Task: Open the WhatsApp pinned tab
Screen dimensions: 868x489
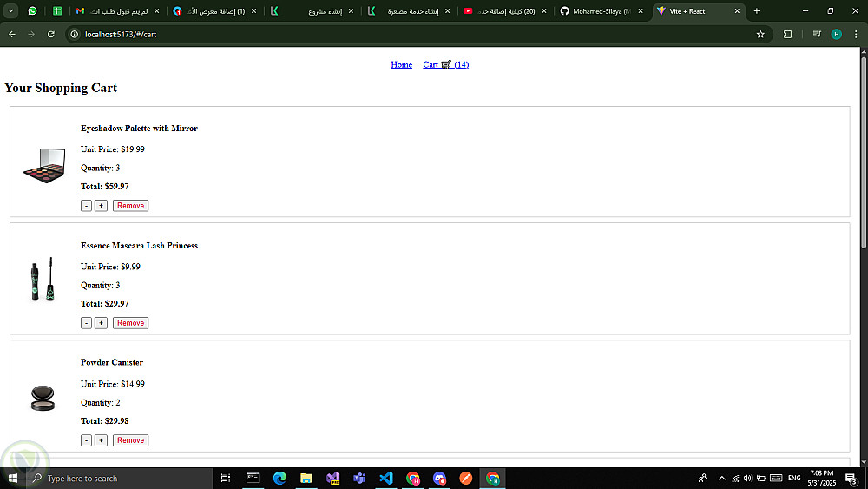Action: pos(33,11)
